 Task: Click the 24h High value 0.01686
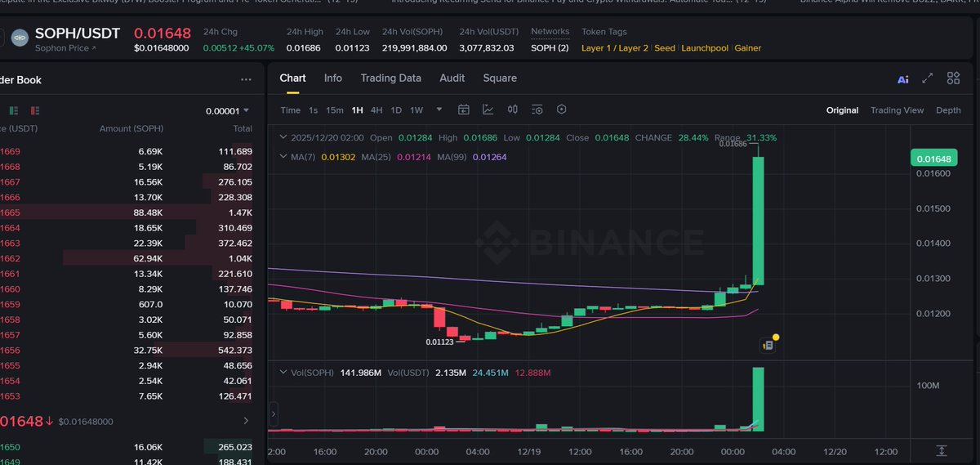click(x=304, y=48)
